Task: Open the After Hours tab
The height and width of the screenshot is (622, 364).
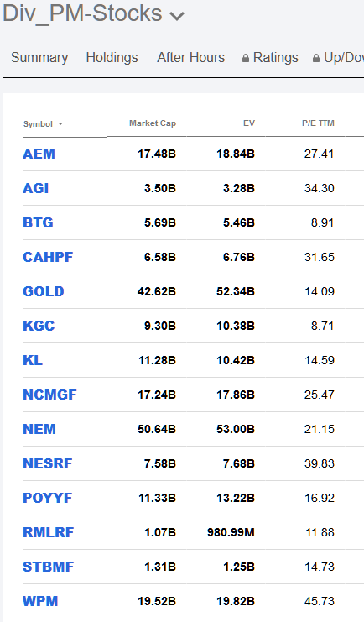Action: pyautogui.click(x=190, y=58)
